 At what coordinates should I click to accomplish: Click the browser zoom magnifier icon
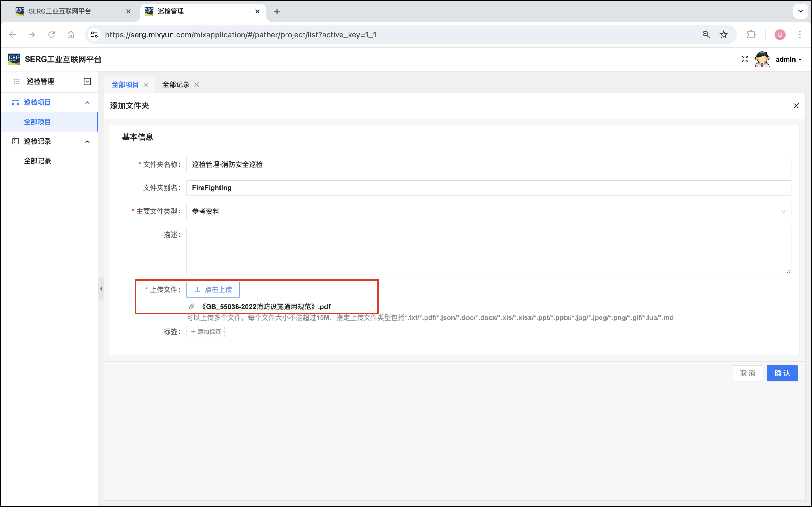point(706,34)
